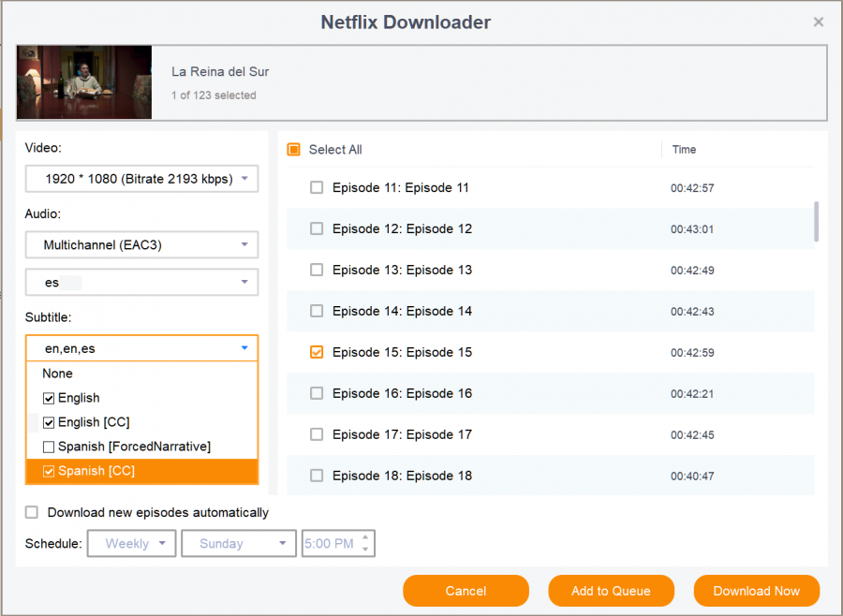The width and height of the screenshot is (843, 616).
Task: Select None in subtitle list
Action: [x=57, y=374]
